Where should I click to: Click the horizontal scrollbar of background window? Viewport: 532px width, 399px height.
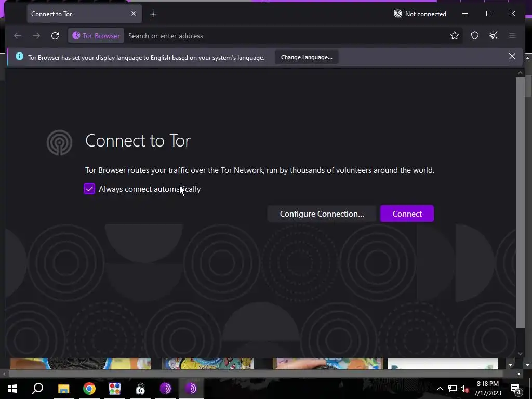[x=255, y=374]
